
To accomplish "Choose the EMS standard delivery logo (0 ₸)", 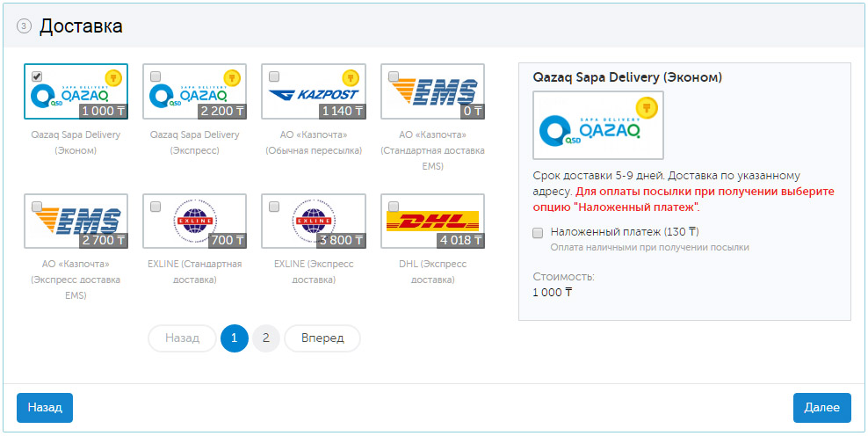I will [x=432, y=91].
